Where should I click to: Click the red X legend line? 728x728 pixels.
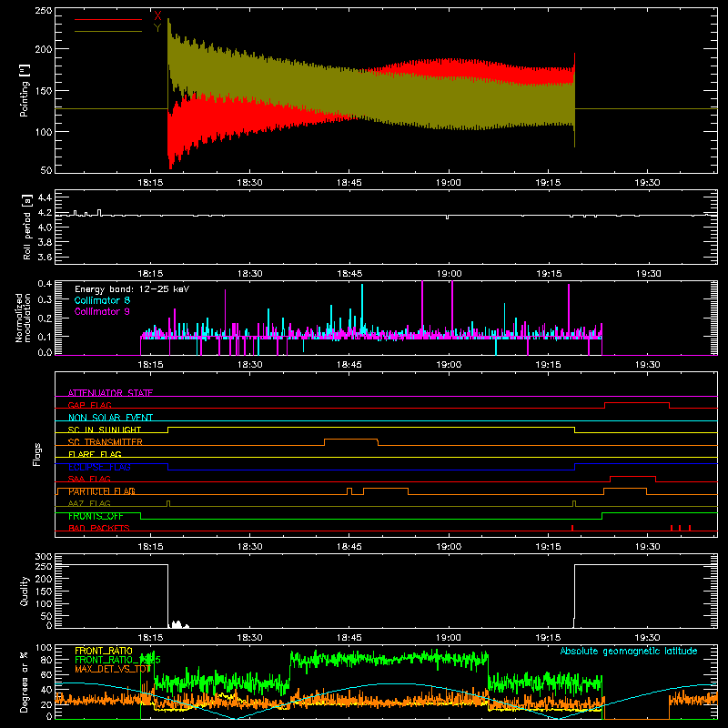(x=108, y=19)
